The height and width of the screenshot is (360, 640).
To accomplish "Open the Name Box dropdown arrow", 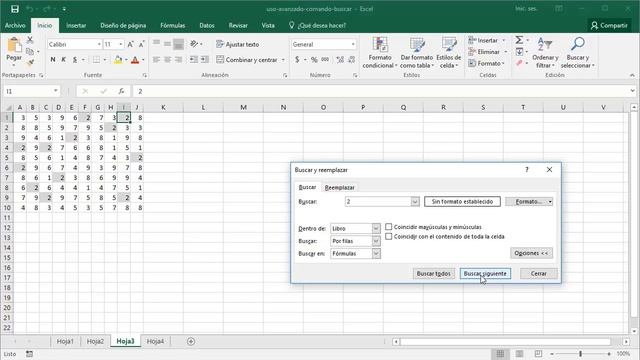I will coord(56,91).
